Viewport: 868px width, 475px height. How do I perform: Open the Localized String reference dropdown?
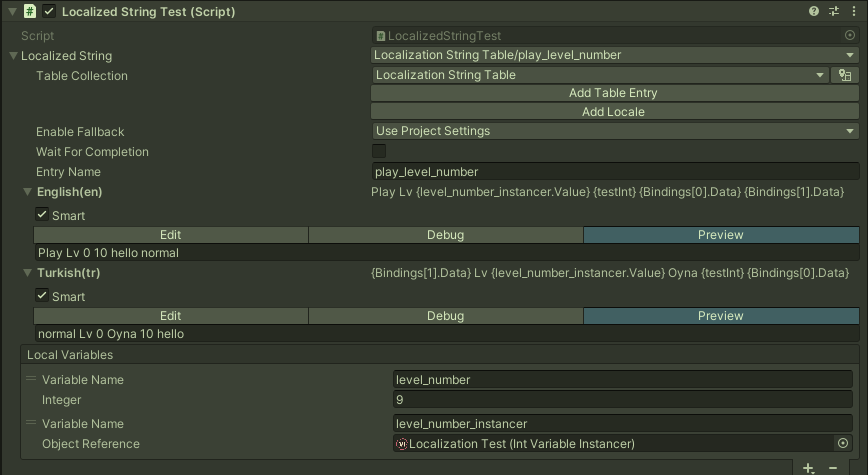click(x=614, y=55)
